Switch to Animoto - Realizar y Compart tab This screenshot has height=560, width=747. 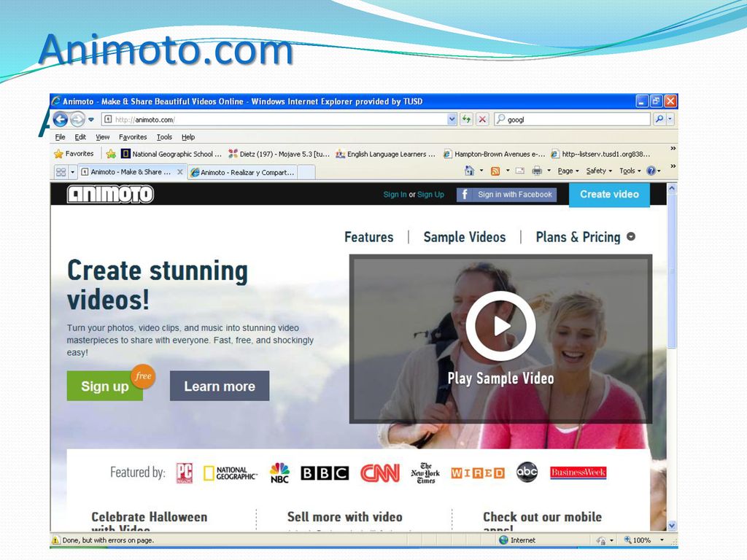pyautogui.click(x=243, y=172)
